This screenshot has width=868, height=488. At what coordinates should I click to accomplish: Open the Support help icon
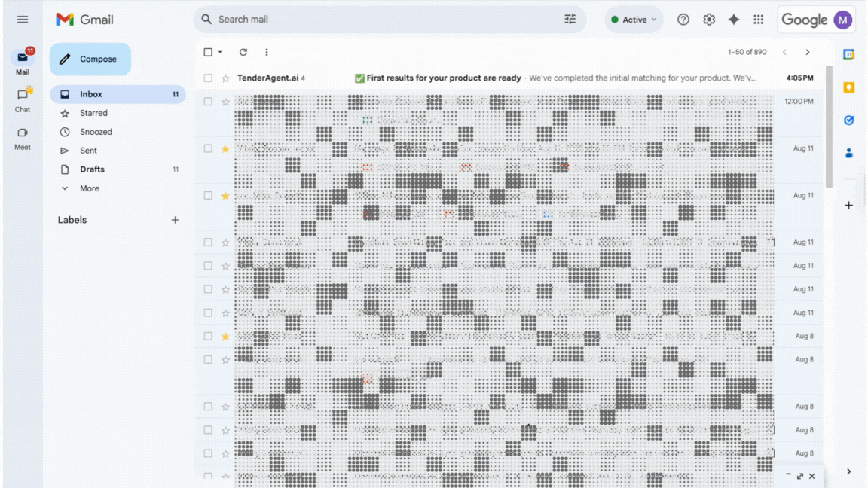point(683,20)
